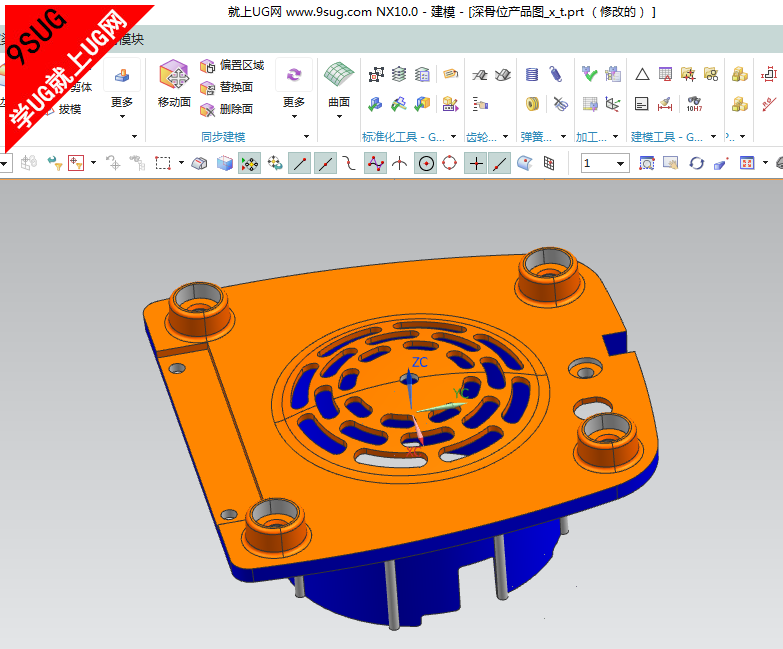
Task: Click the Draft (拔模) command
Action: click(63, 109)
